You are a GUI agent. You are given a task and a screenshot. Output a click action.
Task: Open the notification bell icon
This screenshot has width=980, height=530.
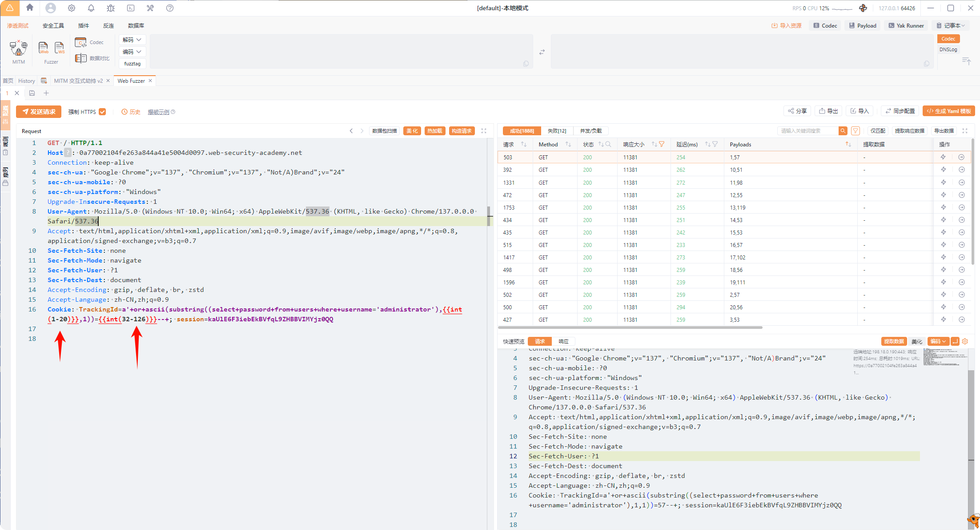91,8
